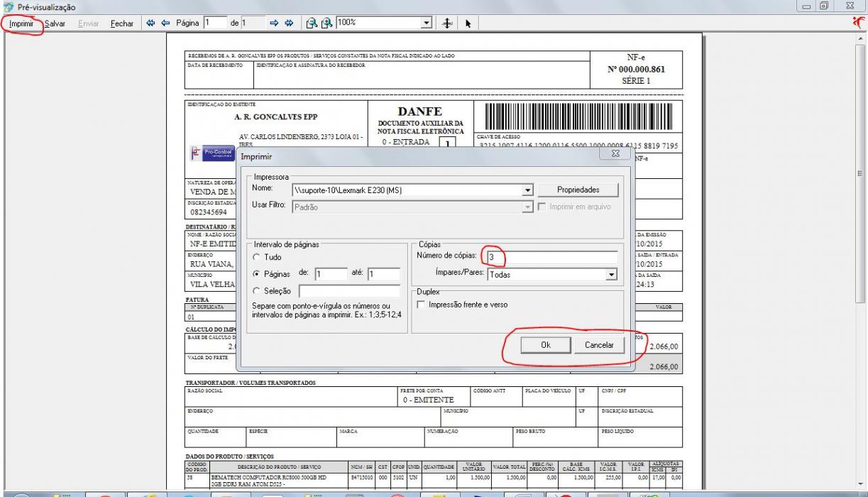This screenshot has height=497, width=868.
Task: Enable Impressão frente e verso checkbox
Action: point(422,305)
